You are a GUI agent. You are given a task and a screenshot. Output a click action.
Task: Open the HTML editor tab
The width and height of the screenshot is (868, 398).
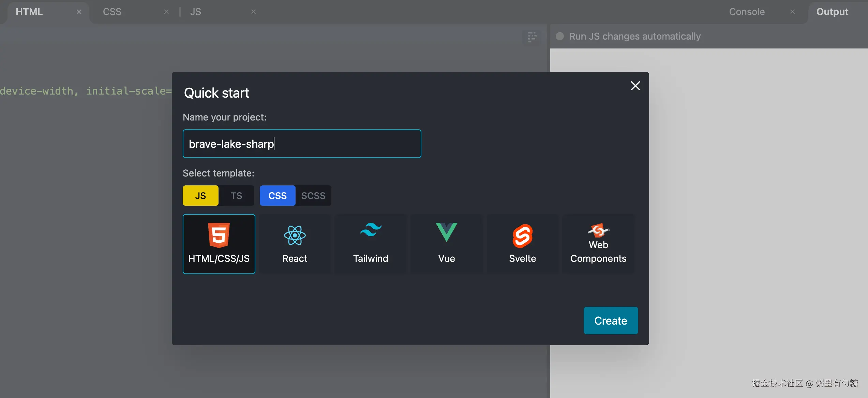(x=29, y=12)
